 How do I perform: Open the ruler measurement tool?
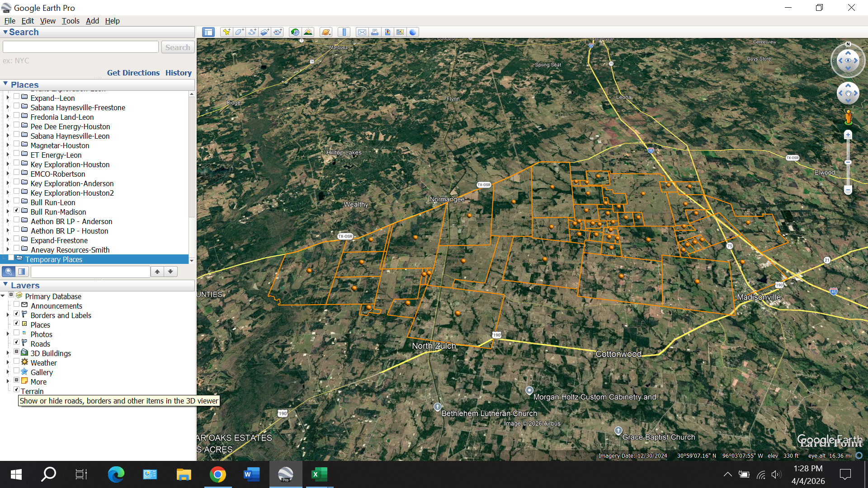[344, 32]
